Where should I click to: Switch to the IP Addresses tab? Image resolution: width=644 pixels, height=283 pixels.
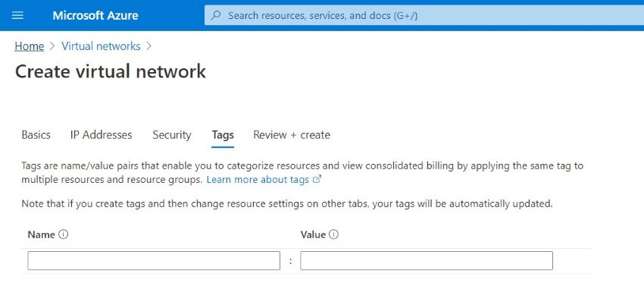[101, 135]
